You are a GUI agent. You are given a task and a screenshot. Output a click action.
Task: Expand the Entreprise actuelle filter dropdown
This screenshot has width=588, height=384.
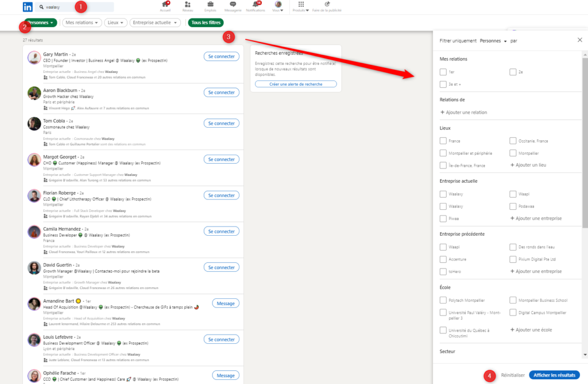(155, 22)
